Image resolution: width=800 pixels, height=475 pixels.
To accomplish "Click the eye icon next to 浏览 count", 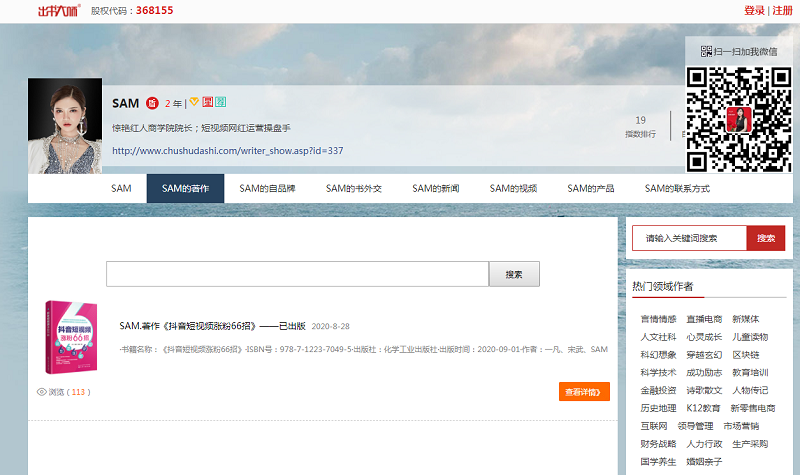I will pos(42,392).
